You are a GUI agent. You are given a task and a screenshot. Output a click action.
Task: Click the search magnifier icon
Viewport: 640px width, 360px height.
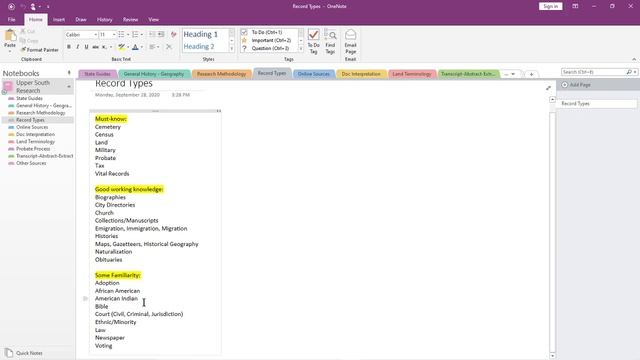click(x=629, y=72)
